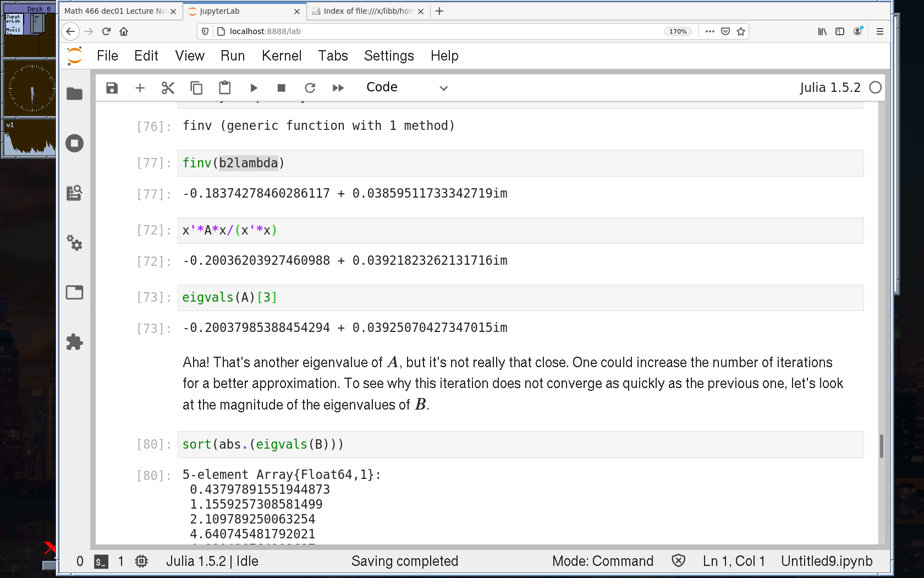Viewport: 924px width, 578px height.
Task: Toggle the simple interface mode in the status bar
Action: 80,561
